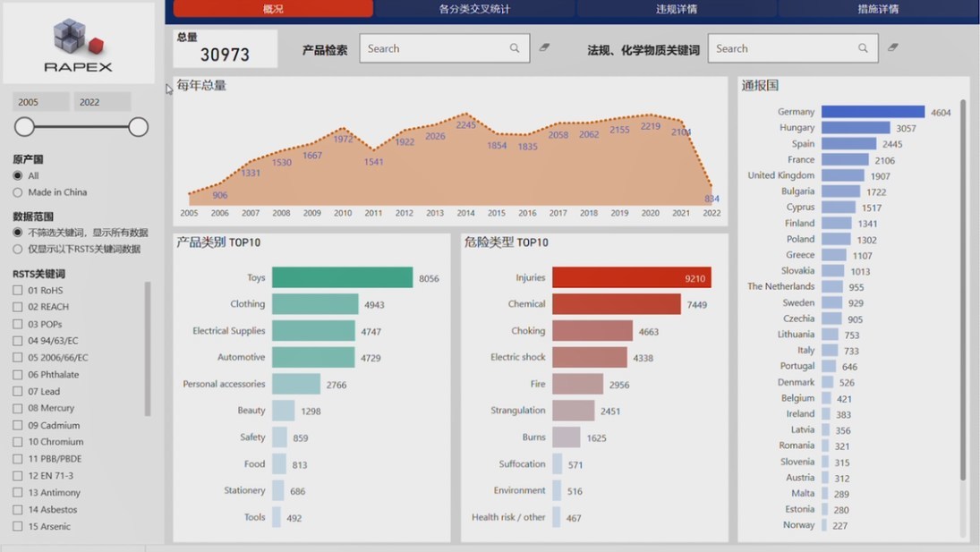Viewport: 980px width, 552px height.
Task: Click the RAPEX logo
Action: point(79,44)
